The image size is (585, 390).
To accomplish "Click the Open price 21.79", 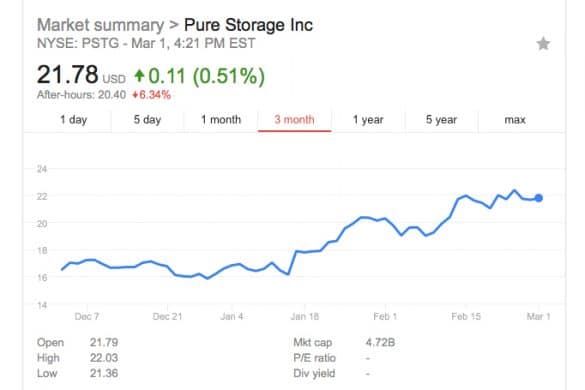I will pos(104,342).
